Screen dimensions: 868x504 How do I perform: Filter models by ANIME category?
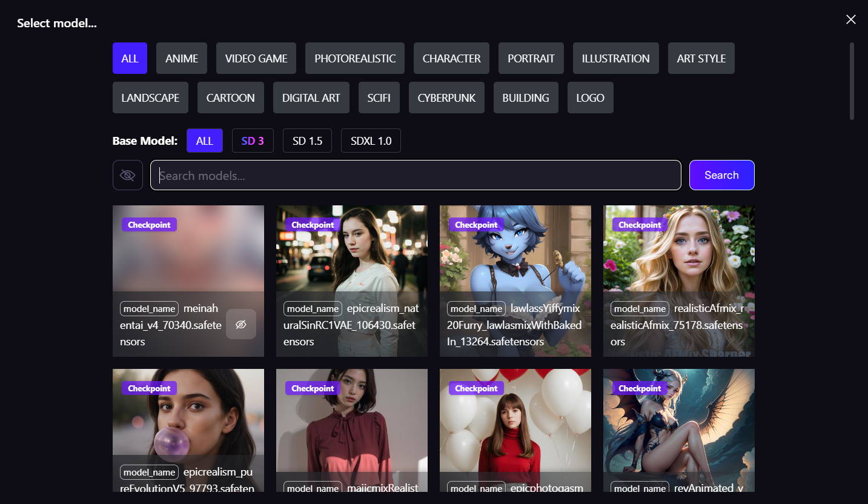click(x=182, y=58)
